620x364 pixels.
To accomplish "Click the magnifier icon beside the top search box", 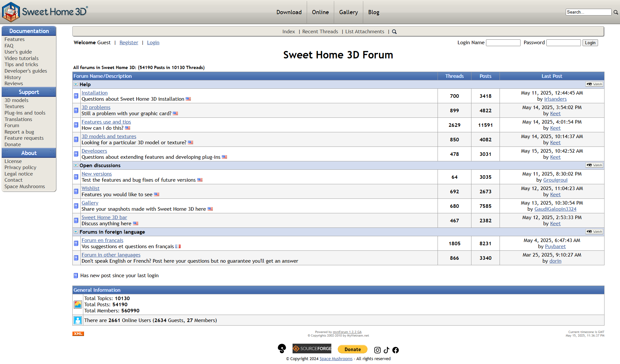I will (x=616, y=12).
